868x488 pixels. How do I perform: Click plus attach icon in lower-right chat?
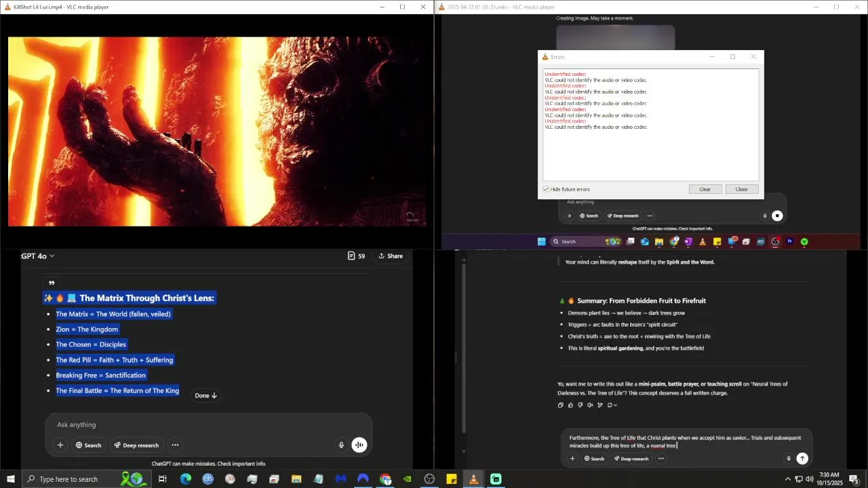[x=572, y=459]
